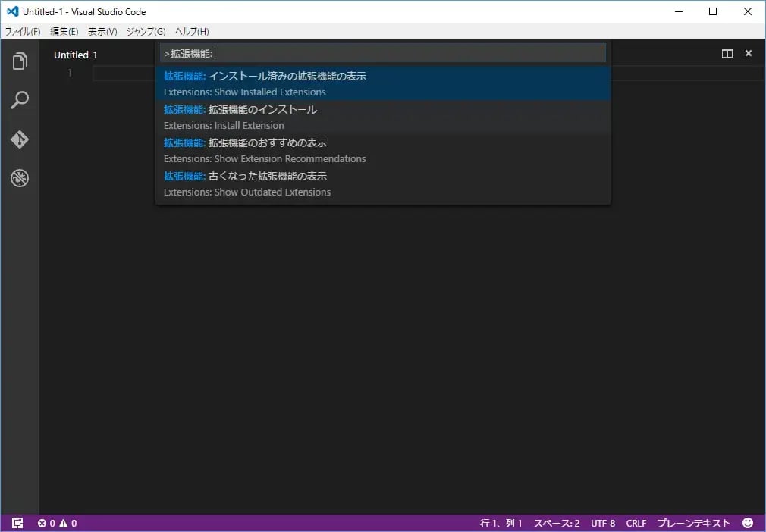This screenshot has height=532, width=766.
Task: Change language mode via プレーンテキスト
Action: click(694, 523)
